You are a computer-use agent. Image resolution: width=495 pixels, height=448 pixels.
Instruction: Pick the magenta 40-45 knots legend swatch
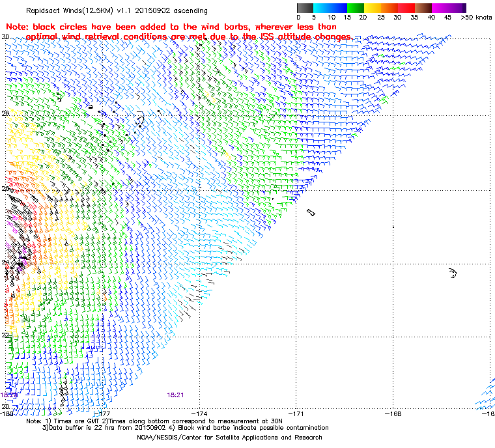(x=440, y=8)
